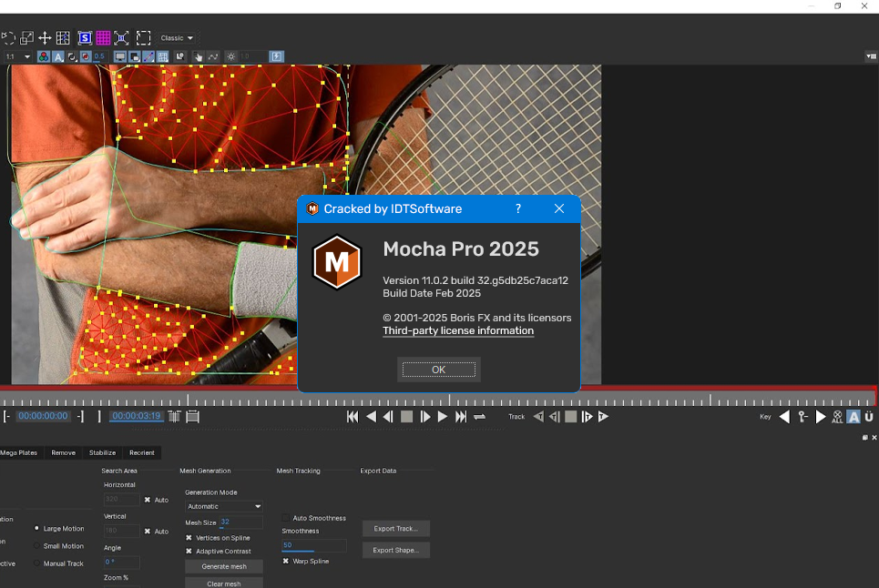Toggle the Überkey 'Ü' button

[x=869, y=417]
